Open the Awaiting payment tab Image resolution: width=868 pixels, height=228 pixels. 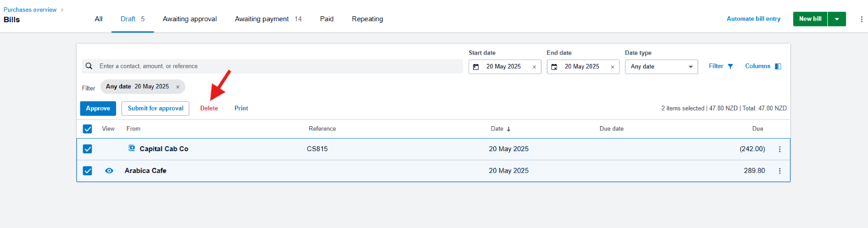(268, 19)
